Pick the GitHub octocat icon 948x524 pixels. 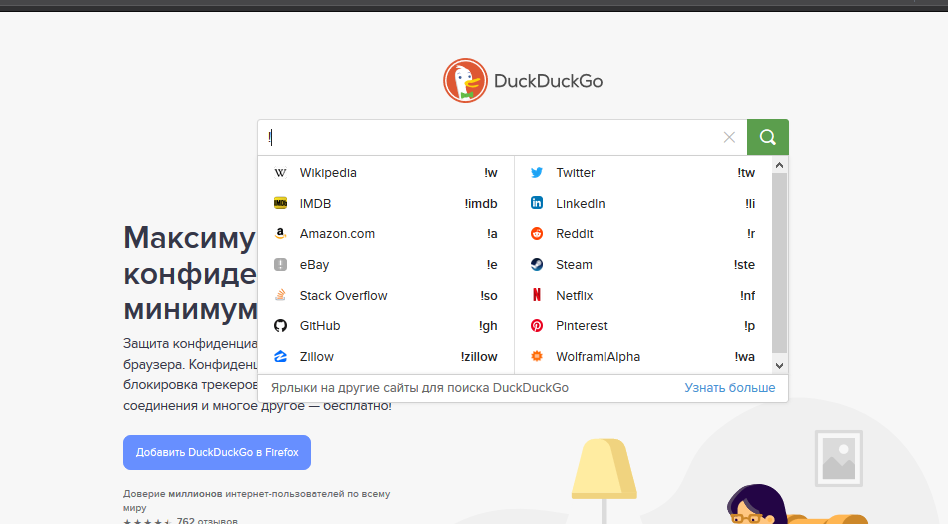pyautogui.click(x=280, y=326)
